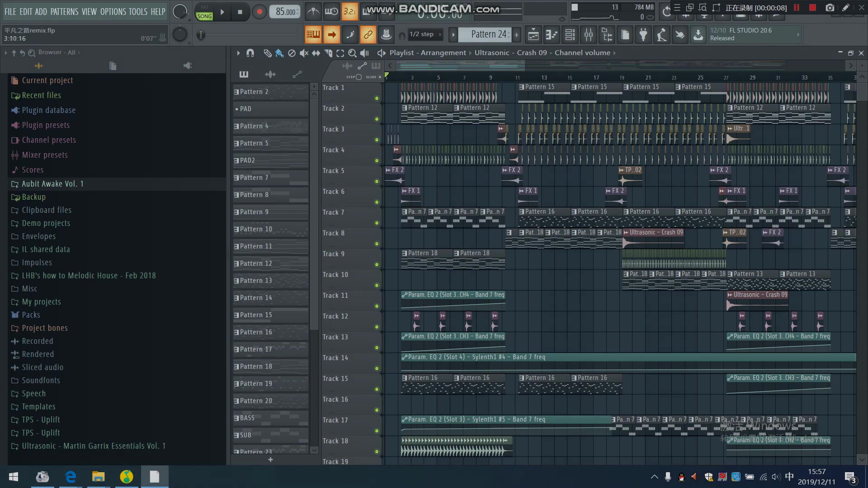Click the Patterns menu in the menu bar

pyautogui.click(x=64, y=11)
